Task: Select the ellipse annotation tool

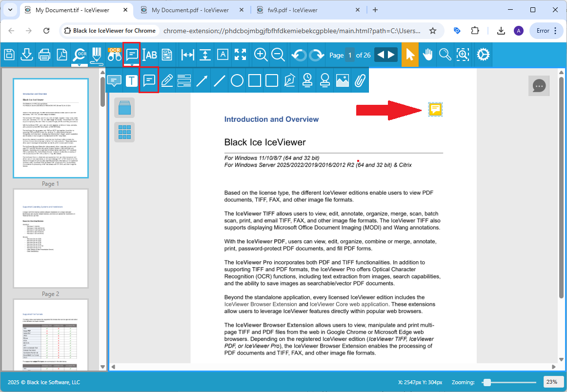Action: [237, 80]
